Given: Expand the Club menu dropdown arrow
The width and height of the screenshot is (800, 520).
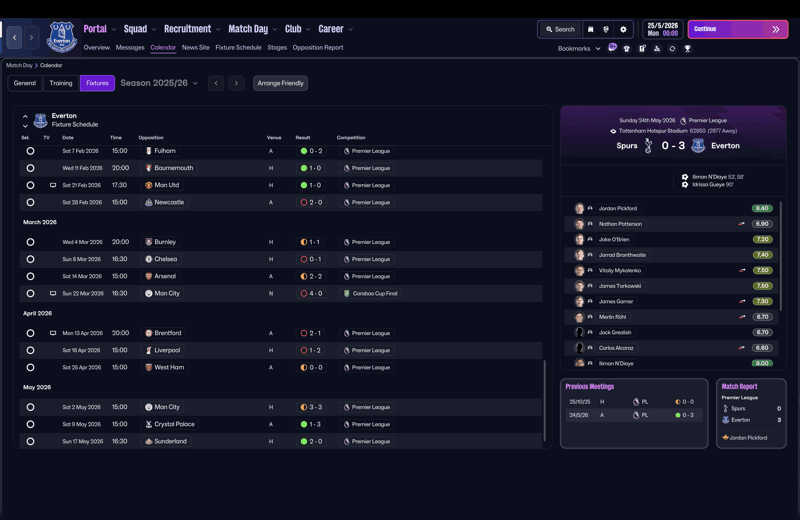Looking at the screenshot, I should pos(308,30).
